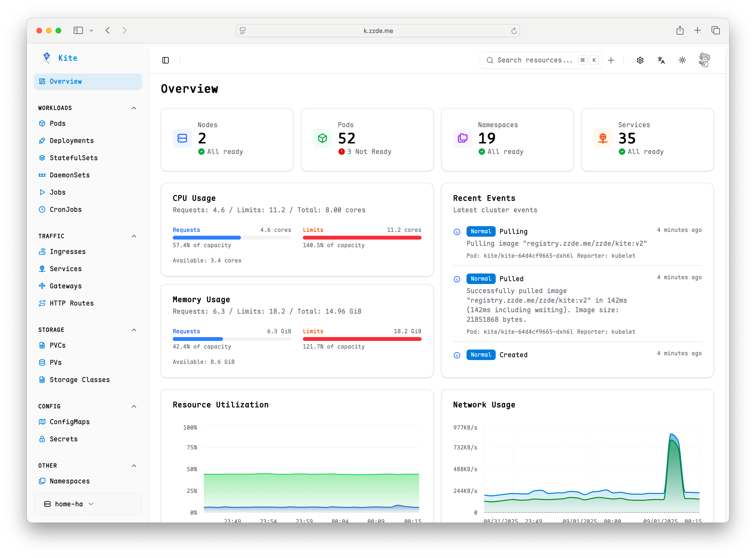
Task: Open the language switcher icon
Action: coord(661,60)
